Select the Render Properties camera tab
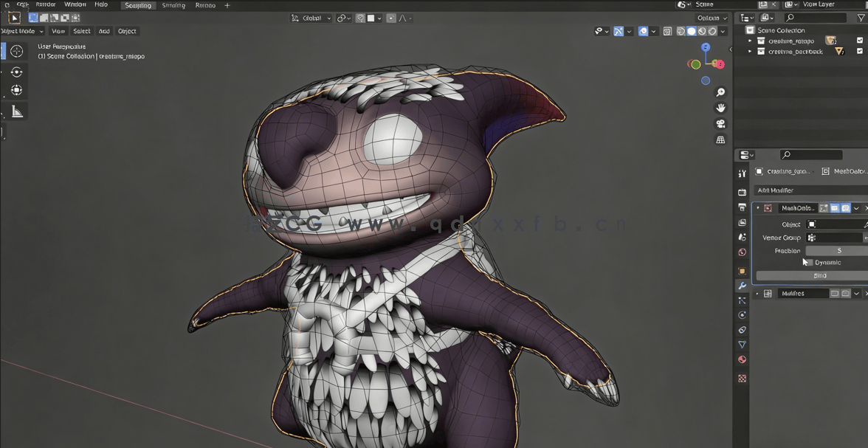The image size is (868, 448). click(x=742, y=192)
